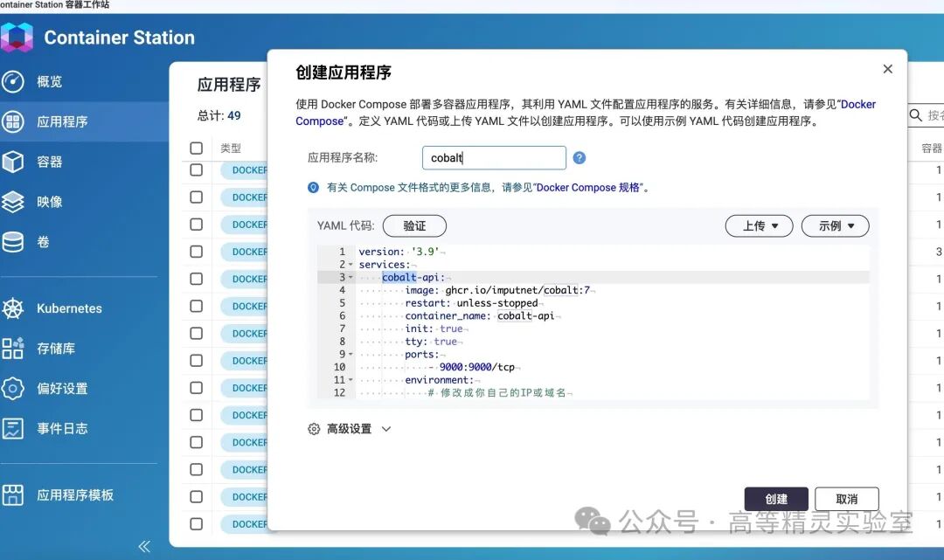Image resolution: width=944 pixels, height=560 pixels.
Task: Click the restart: unless-stopped line
Action: click(471, 303)
